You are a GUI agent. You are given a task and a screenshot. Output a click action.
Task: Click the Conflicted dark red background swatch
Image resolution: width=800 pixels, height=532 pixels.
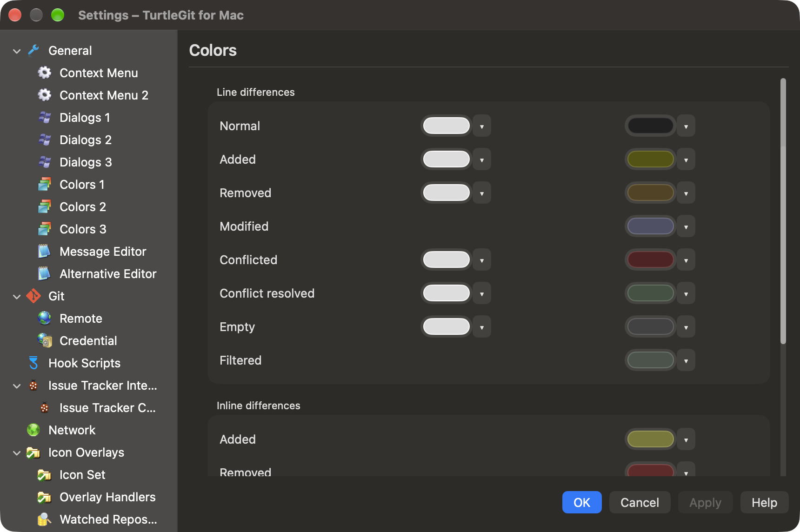coord(650,259)
